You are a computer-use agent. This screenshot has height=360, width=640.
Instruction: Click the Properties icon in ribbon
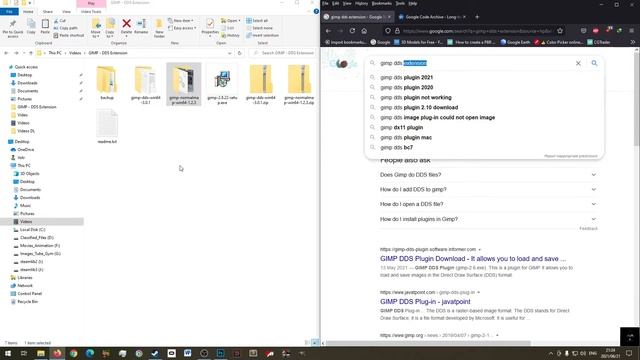[210, 27]
